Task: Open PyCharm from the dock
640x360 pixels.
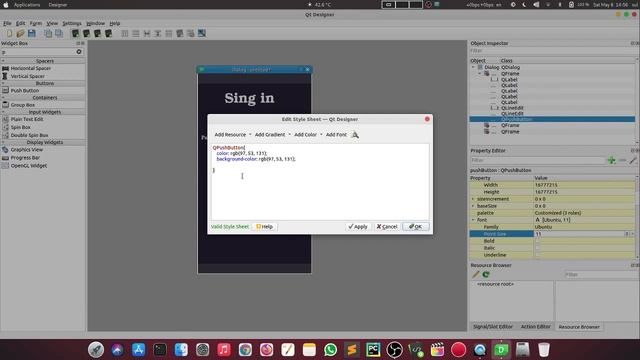Action: point(373,350)
